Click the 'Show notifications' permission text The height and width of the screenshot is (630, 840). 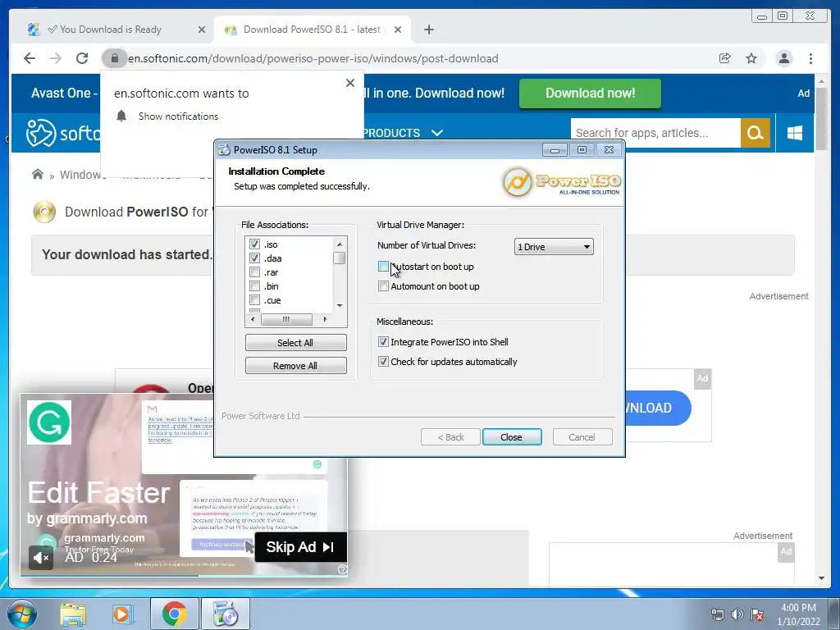pyautogui.click(x=178, y=116)
